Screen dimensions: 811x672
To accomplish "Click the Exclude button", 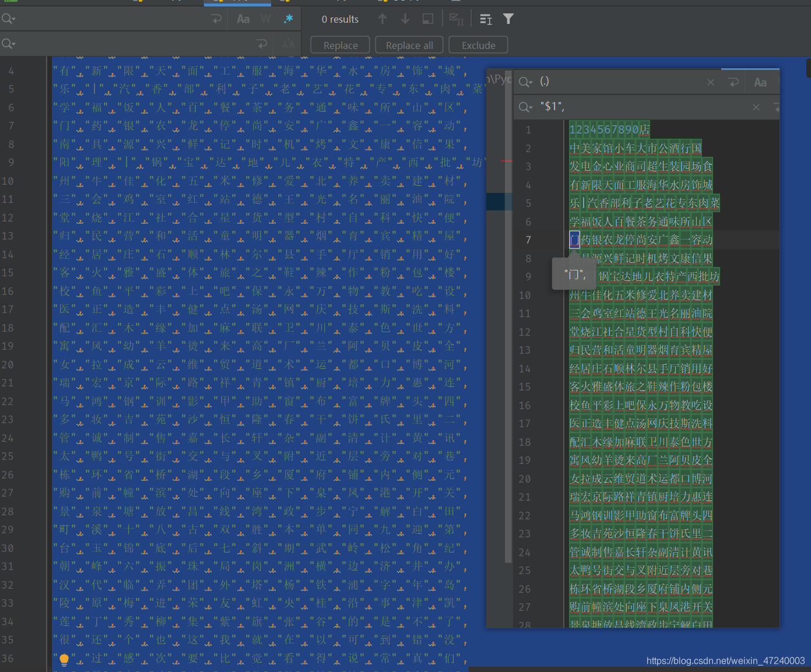I will point(479,45).
